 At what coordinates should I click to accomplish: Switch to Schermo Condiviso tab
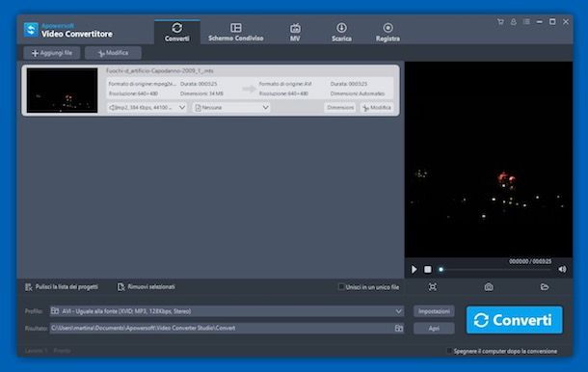point(236,32)
